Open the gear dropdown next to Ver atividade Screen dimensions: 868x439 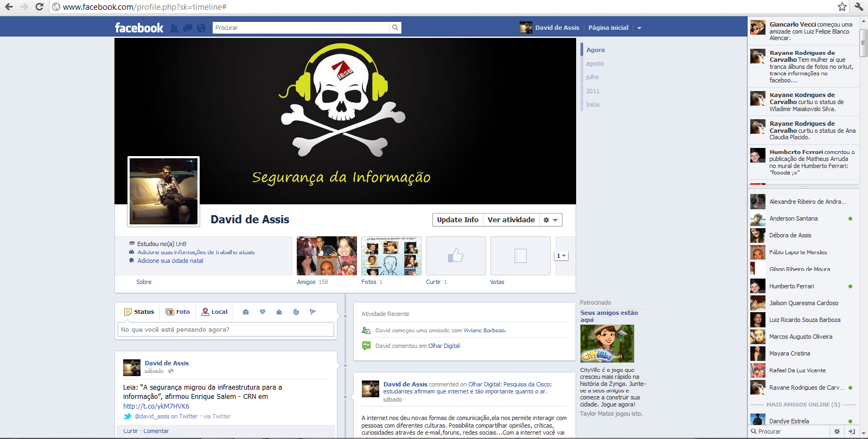551,219
